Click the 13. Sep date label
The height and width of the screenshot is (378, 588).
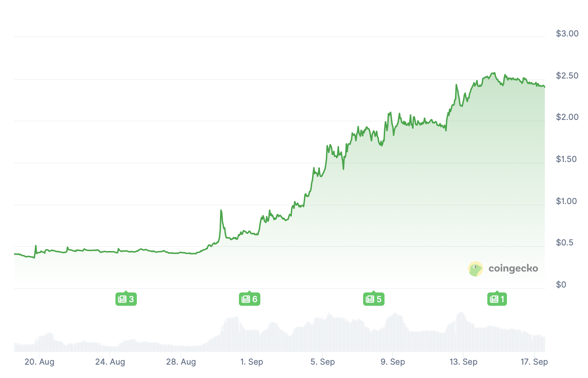click(463, 362)
